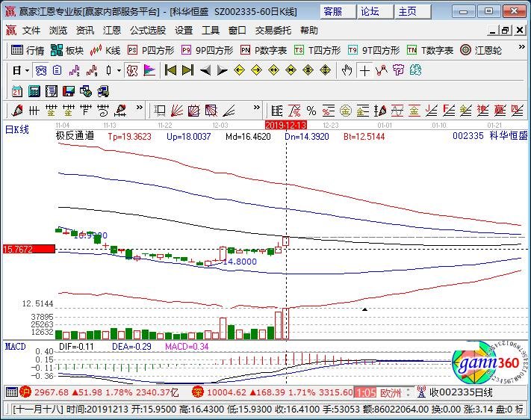The image size is (531, 420).
Task: Click the wave icon labeled 3
Action: coord(74,70)
